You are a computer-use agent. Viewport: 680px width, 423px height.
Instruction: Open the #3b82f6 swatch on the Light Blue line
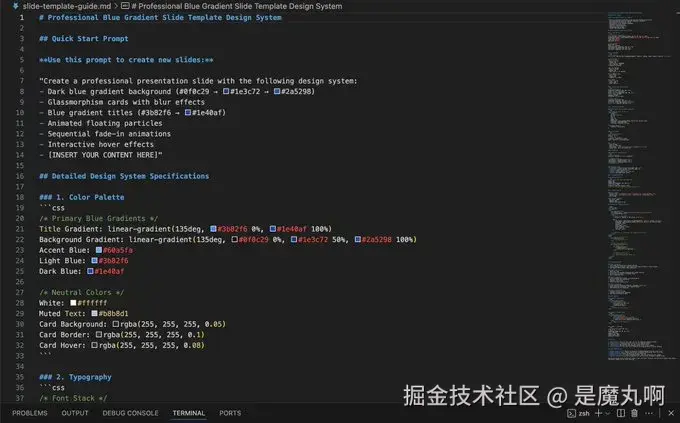[95, 261]
